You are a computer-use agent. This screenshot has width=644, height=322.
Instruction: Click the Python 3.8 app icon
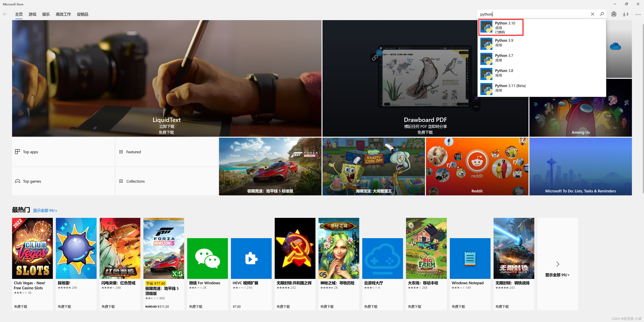pyautogui.click(x=486, y=74)
